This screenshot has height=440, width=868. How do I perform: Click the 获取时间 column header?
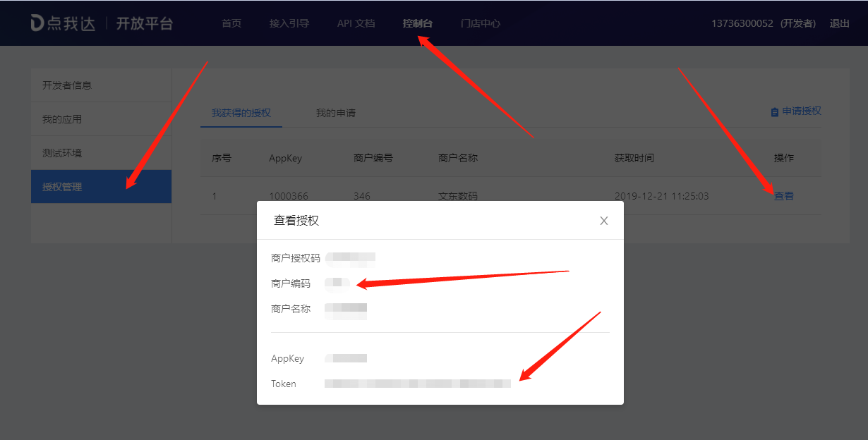[634, 158]
